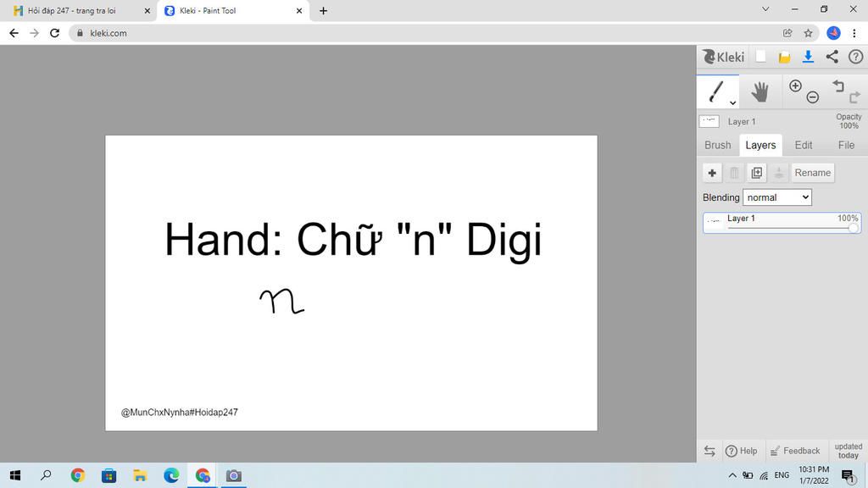
Task: Show hidden system tray icons
Action: coord(732,475)
